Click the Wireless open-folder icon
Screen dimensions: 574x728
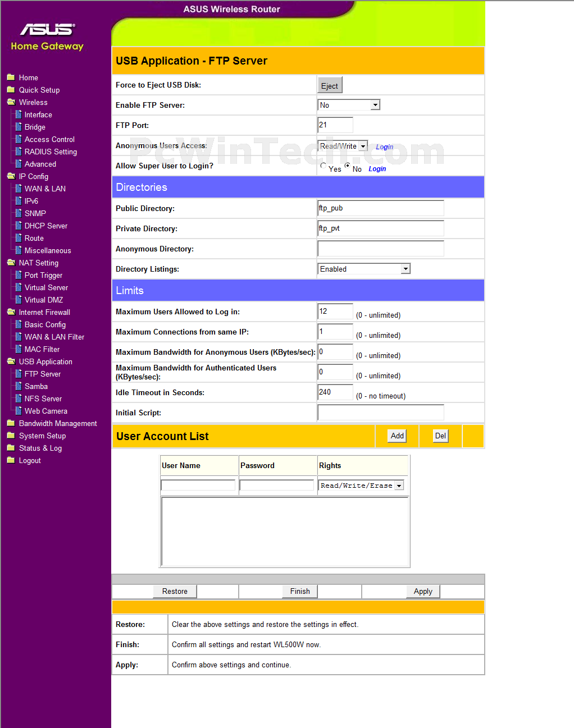tap(11, 102)
